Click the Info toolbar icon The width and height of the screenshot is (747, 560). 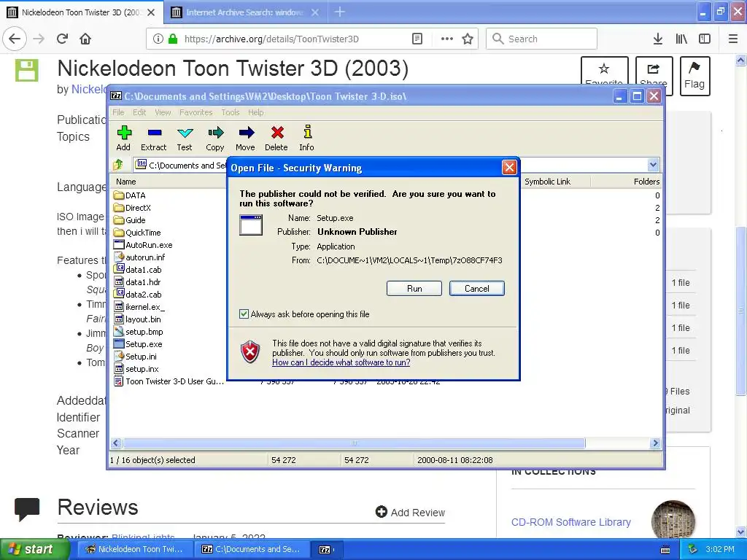[307, 138]
